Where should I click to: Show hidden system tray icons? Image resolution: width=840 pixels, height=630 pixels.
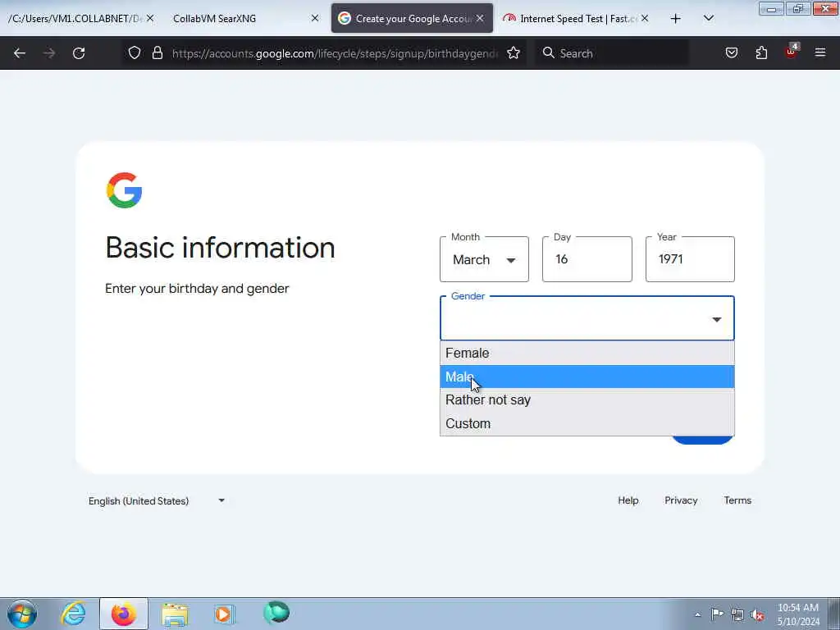(x=697, y=614)
